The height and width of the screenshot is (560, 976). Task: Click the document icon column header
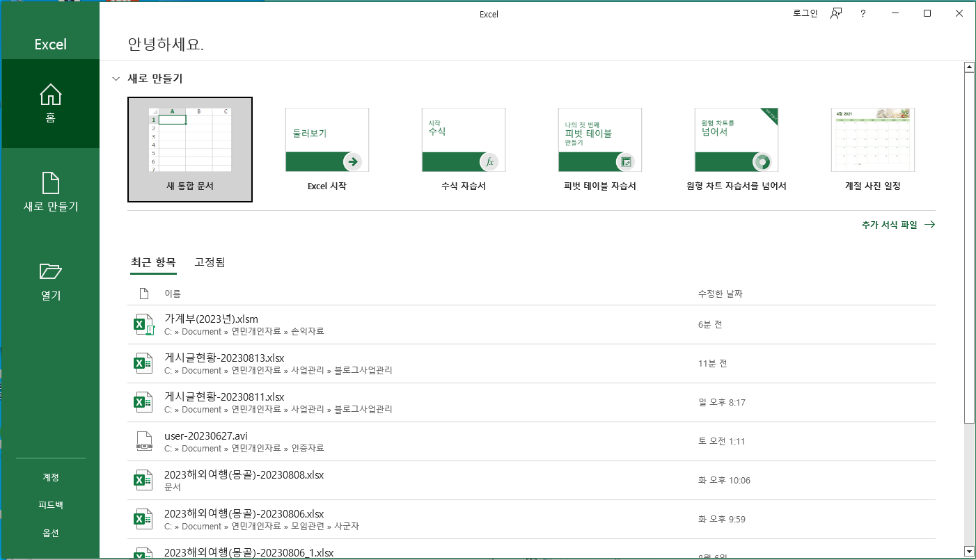[143, 294]
